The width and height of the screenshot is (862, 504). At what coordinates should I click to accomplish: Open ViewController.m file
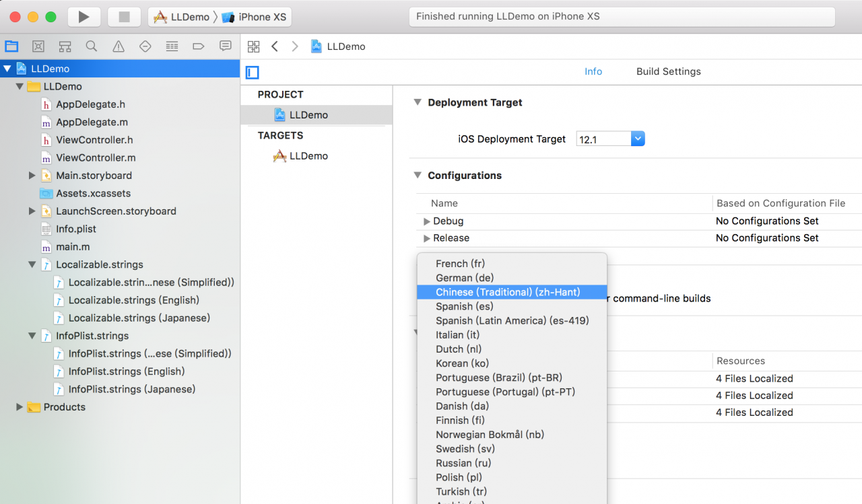pos(96,158)
